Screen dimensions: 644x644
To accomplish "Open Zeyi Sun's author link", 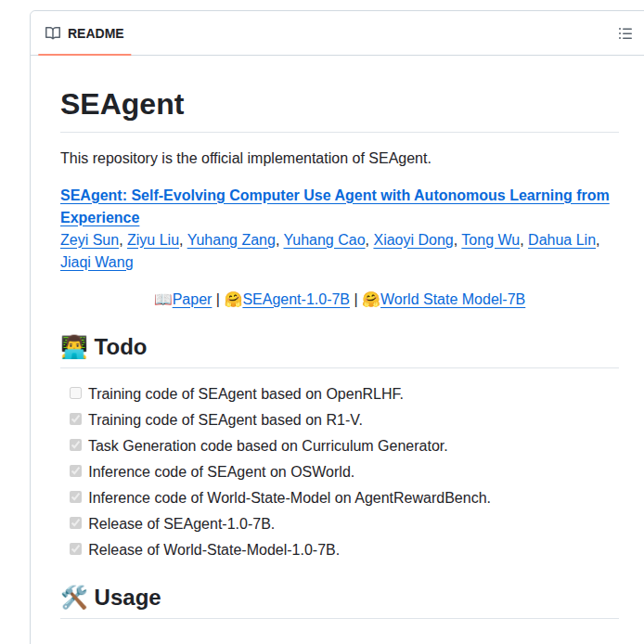I will click(89, 239).
